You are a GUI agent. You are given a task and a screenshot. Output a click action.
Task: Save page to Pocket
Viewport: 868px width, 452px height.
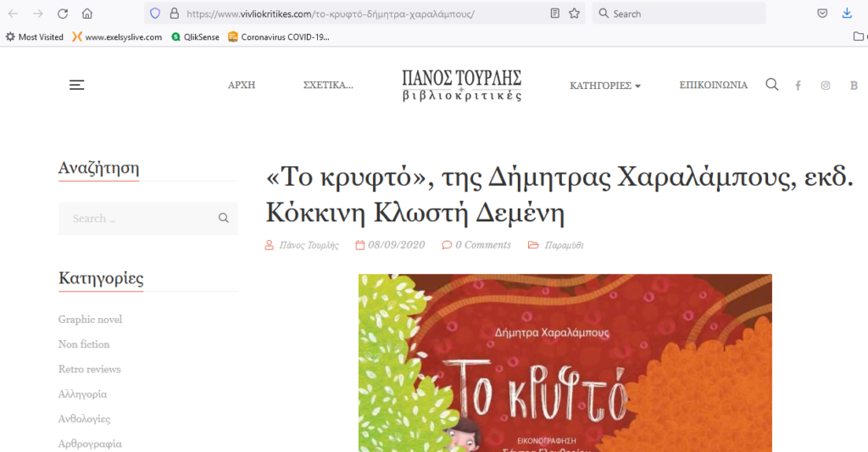point(822,14)
